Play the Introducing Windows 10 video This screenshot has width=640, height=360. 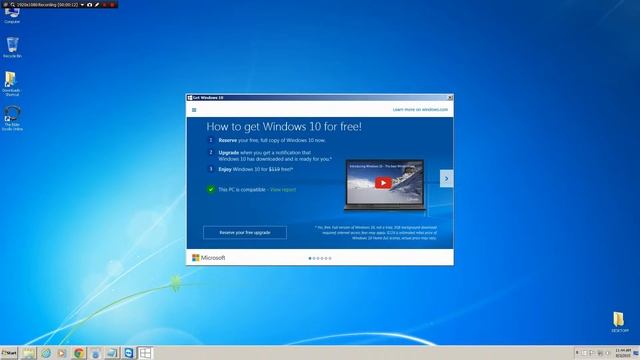coord(383,183)
